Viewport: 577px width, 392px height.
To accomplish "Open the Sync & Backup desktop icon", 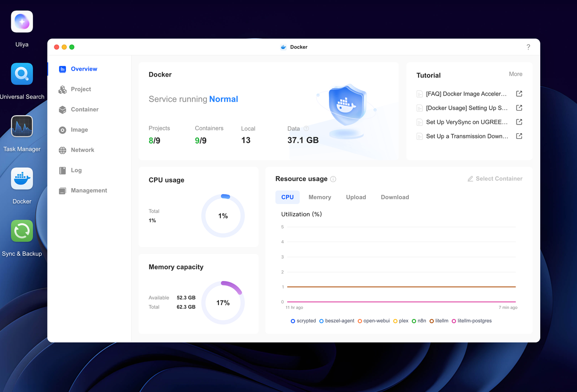I will click(x=22, y=231).
